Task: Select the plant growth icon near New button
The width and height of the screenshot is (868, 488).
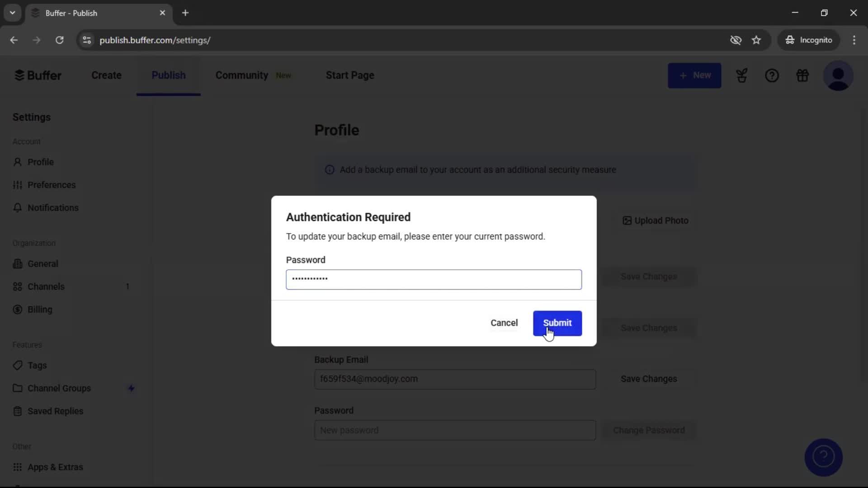Action: pos(742,75)
